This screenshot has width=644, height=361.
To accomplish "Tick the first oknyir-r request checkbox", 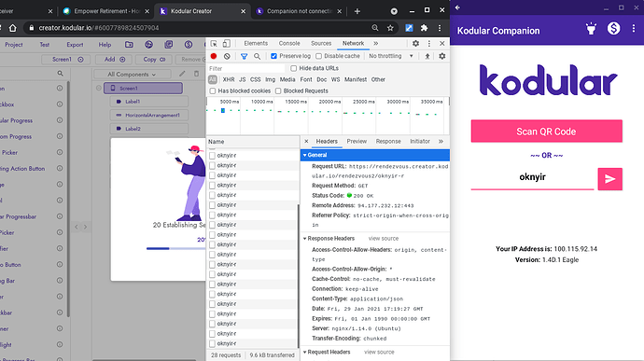I will 213,156.
